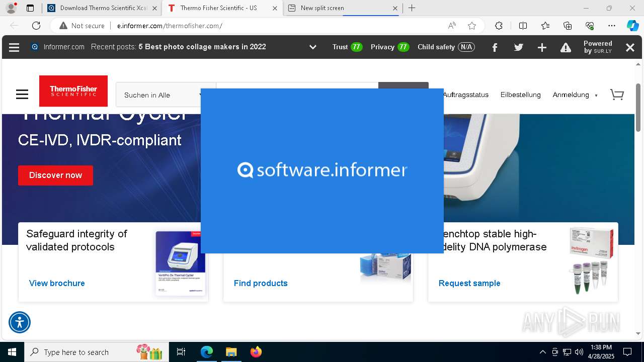Open notification center on taskbar
The height and width of the screenshot is (362, 644).
627,352
